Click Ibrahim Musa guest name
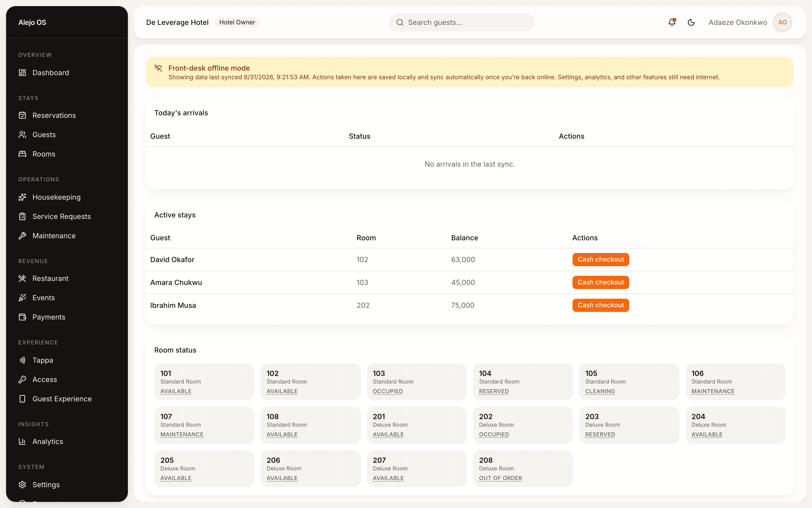The image size is (812, 508). click(x=173, y=305)
